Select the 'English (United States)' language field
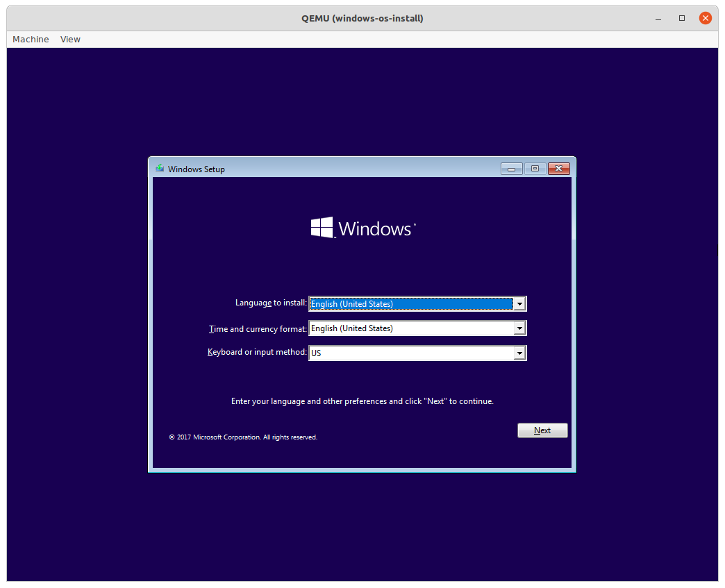 coord(410,303)
